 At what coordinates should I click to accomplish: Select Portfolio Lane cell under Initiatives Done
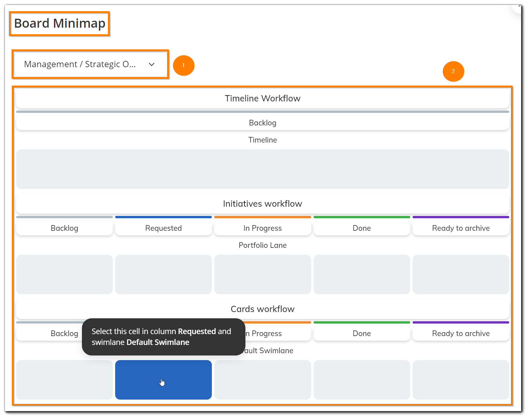(362, 275)
